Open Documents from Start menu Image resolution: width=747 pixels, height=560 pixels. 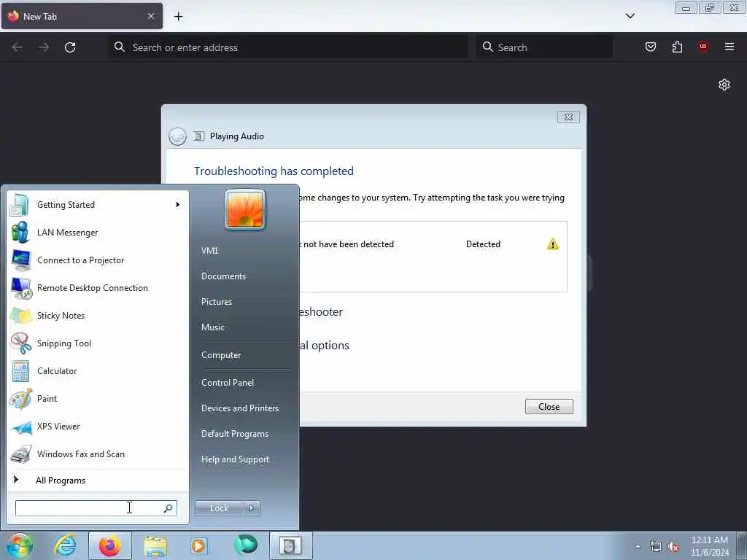(223, 276)
